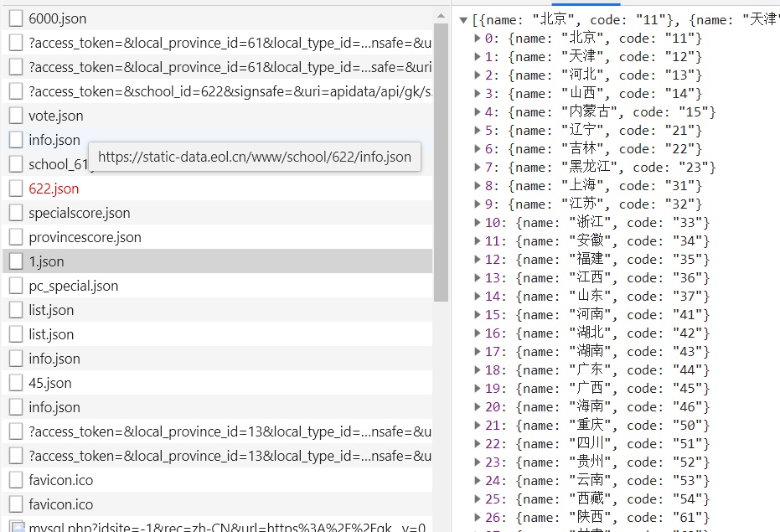
Task: Tick the checkbox beside school_61 row
Action: 16,164
